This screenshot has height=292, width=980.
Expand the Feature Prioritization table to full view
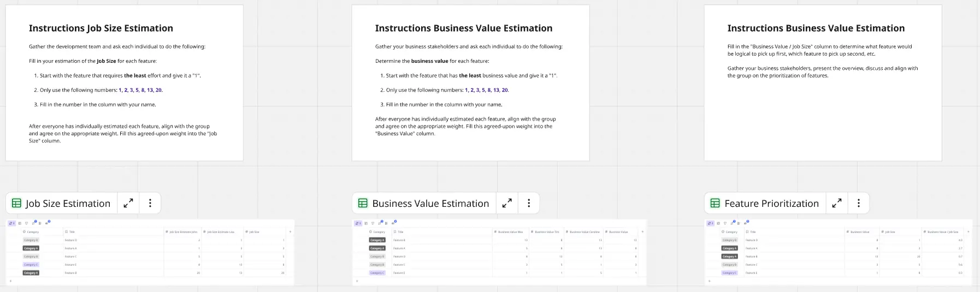point(836,203)
